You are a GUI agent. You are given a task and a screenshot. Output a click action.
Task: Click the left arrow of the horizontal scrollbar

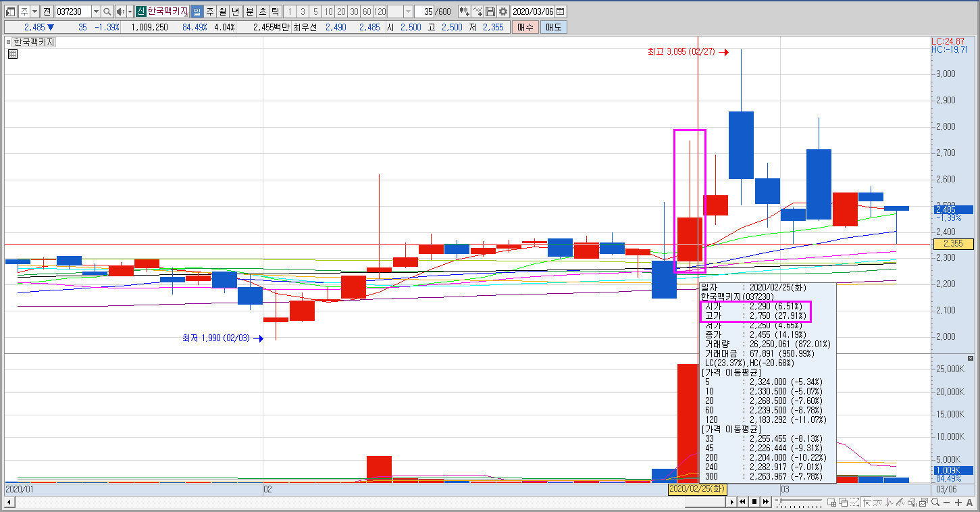point(8,503)
